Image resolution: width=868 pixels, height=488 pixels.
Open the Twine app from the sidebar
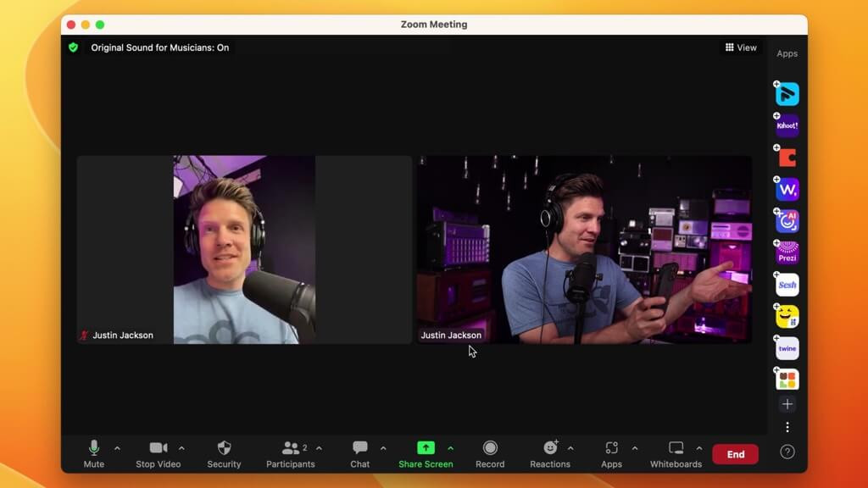tap(786, 347)
